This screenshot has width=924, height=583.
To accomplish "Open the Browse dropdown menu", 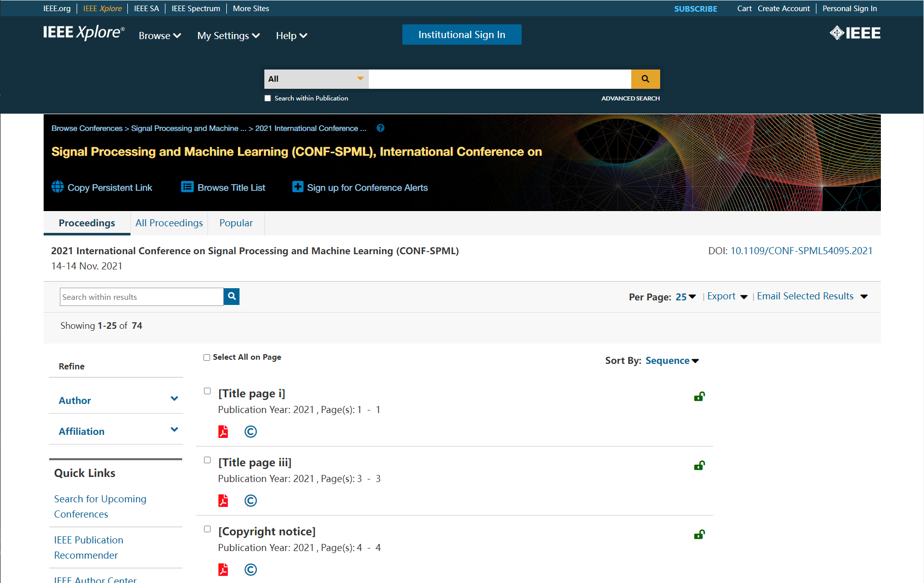I will [x=160, y=36].
